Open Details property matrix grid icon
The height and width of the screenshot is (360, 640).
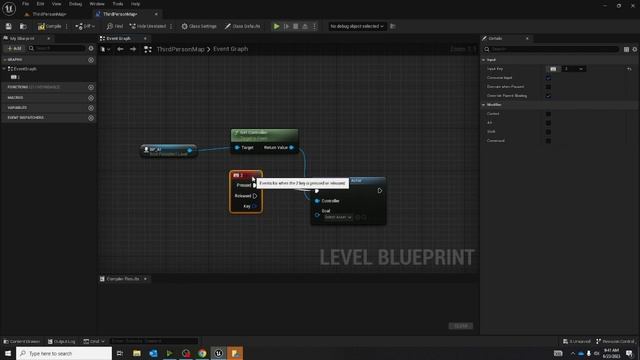[x=627, y=49]
